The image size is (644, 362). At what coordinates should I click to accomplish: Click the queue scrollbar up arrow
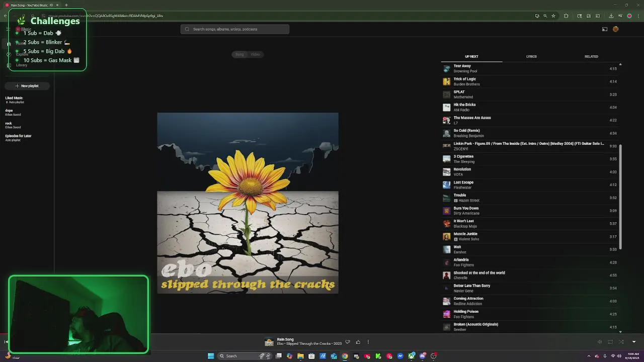(x=620, y=64)
